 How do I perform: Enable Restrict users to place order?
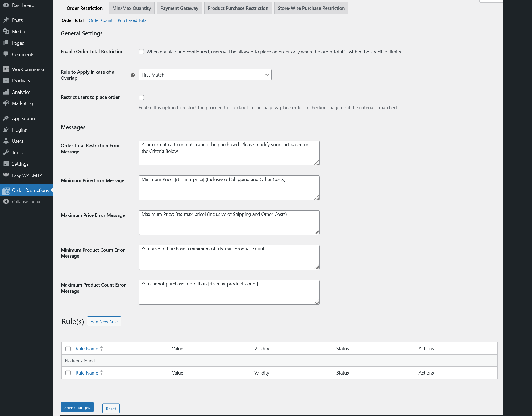click(141, 98)
